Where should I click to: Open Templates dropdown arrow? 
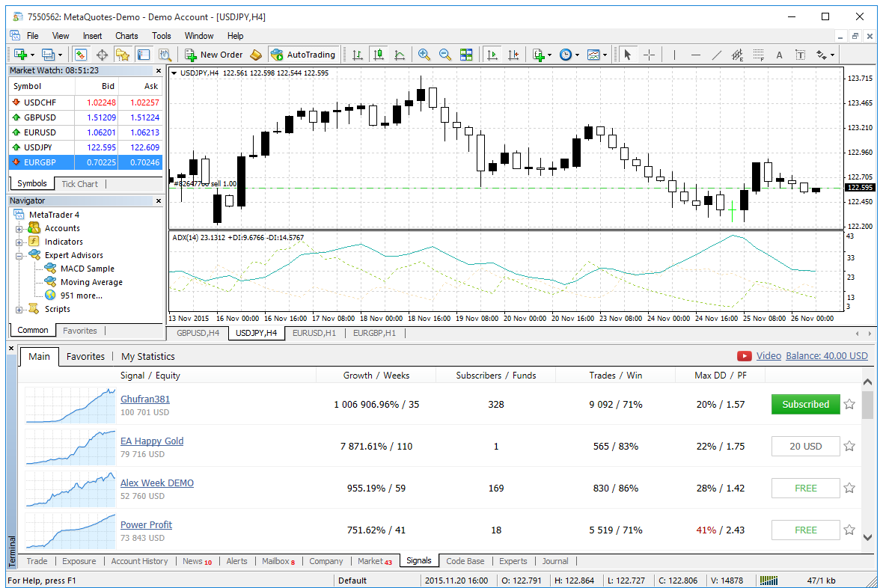click(605, 55)
